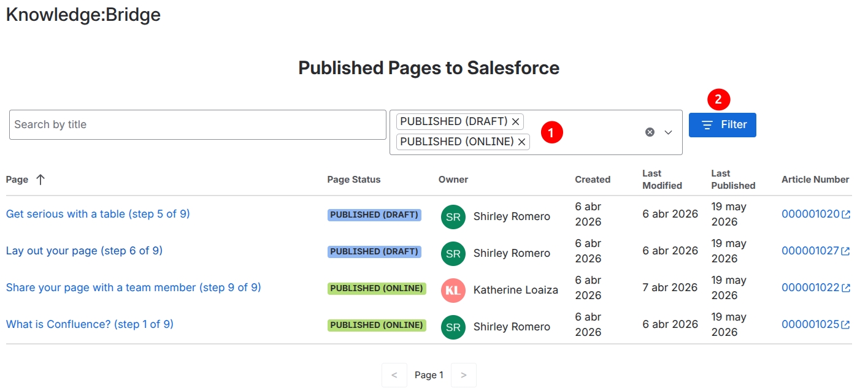Screen dimensions: 868x388
Task: Click Katherine Loaiza's KL avatar
Action: click(453, 291)
